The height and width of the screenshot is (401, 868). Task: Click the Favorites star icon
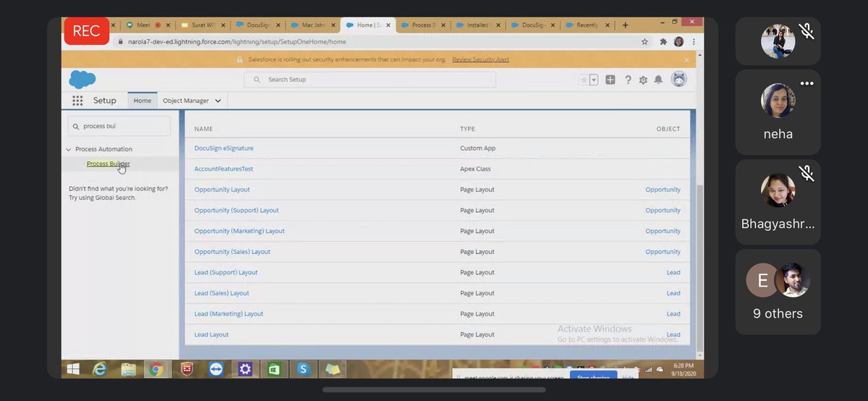[x=584, y=80]
